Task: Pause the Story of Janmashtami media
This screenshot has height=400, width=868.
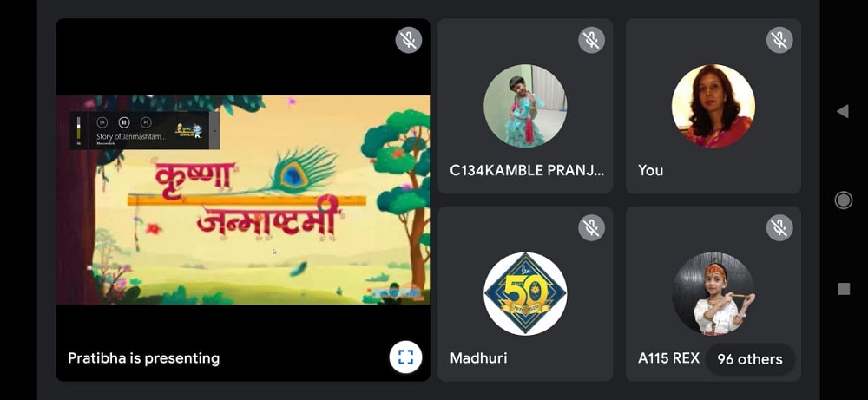Action: pos(124,122)
